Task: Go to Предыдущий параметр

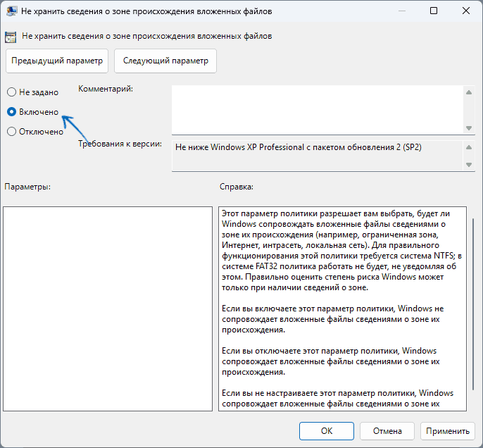Action: (x=58, y=61)
